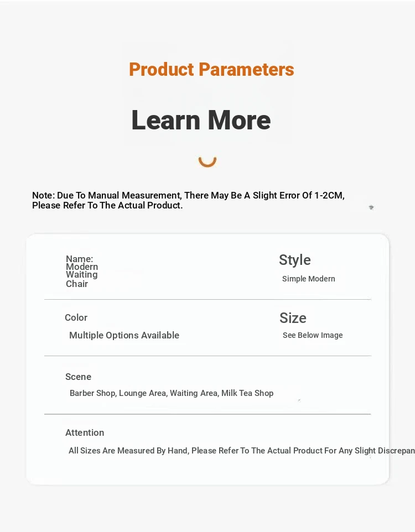Image resolution: width=415 pixels, height=532 pixels.
Task: Click the orange loading spinner icon
Action: pos(207,160)
